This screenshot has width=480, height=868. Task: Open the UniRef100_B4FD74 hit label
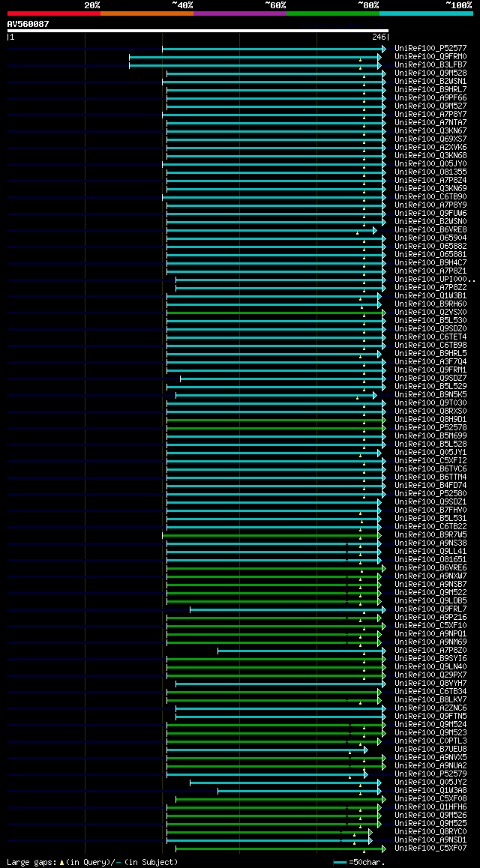coord(430,486)
